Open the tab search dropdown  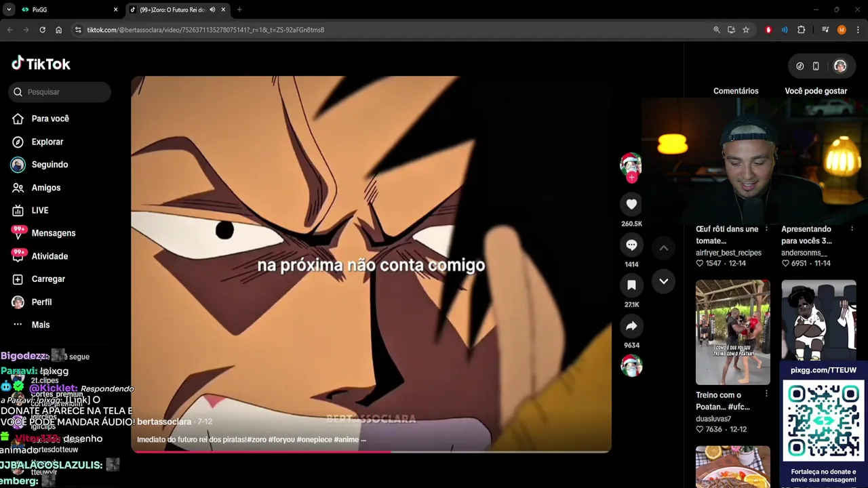[x=9, y=9]
